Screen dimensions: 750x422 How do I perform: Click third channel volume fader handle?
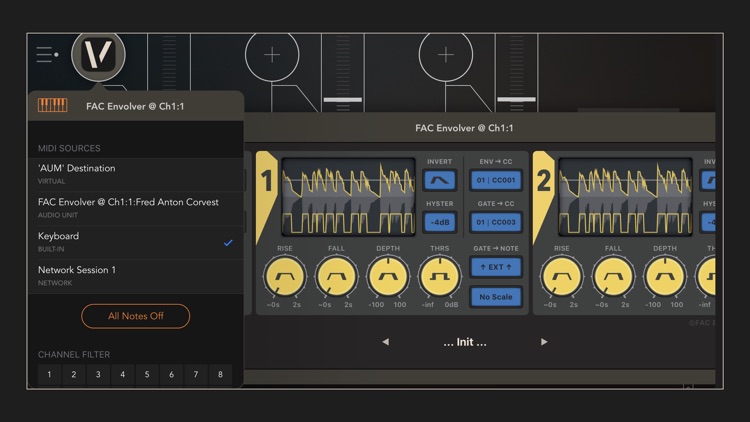[516, 100]
